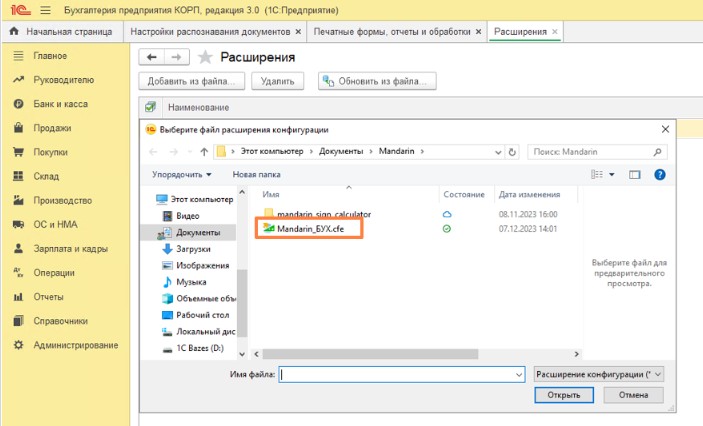Open the Упорядочить dropdown menu
This screenshot has width=703, height=426.
pyautogui.click(x=182, y=174)
